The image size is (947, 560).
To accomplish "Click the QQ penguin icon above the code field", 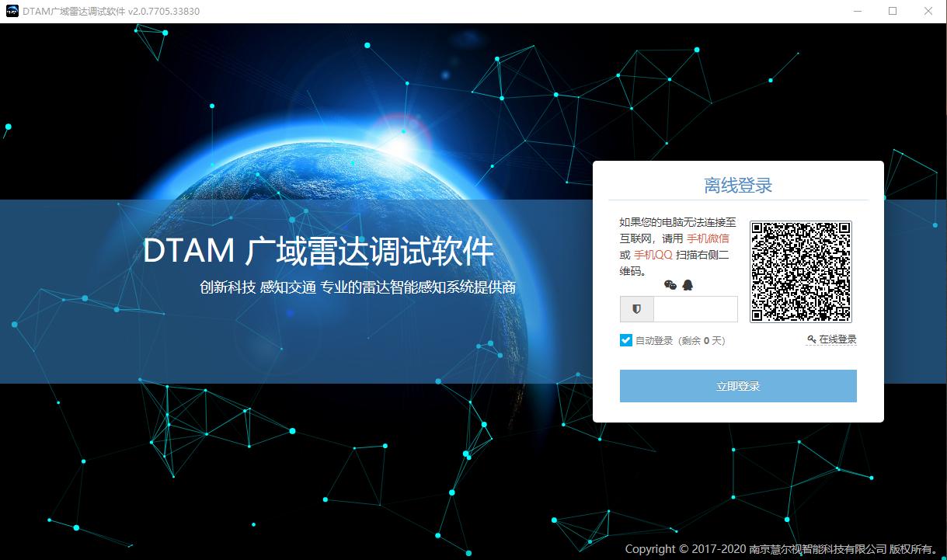I will 688,284.
